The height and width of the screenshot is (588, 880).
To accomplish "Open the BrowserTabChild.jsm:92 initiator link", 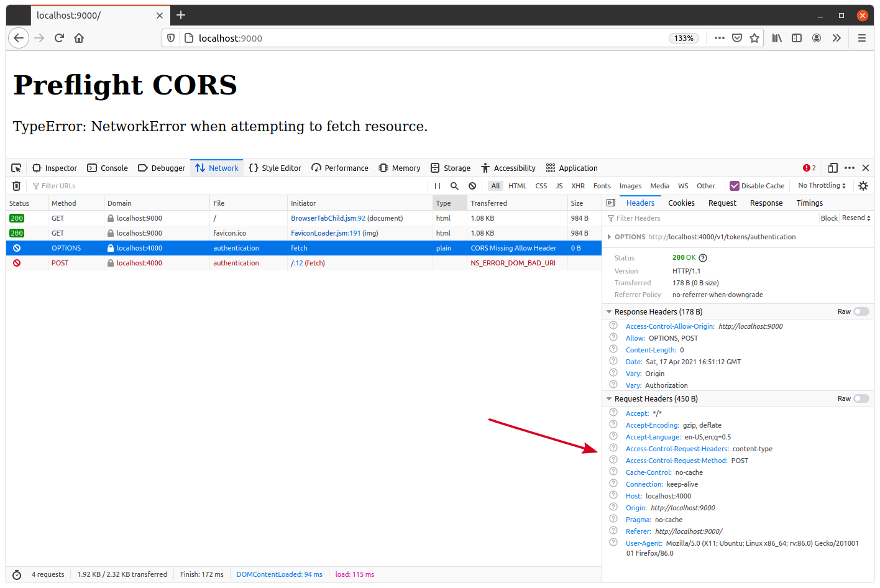I will tap(328, 218).
